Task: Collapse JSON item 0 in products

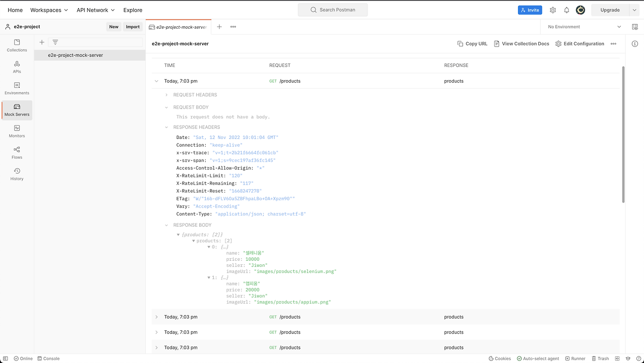Action: tap(209, 247)
